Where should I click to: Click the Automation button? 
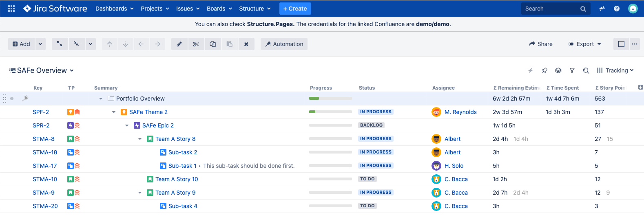coord(284,44)
